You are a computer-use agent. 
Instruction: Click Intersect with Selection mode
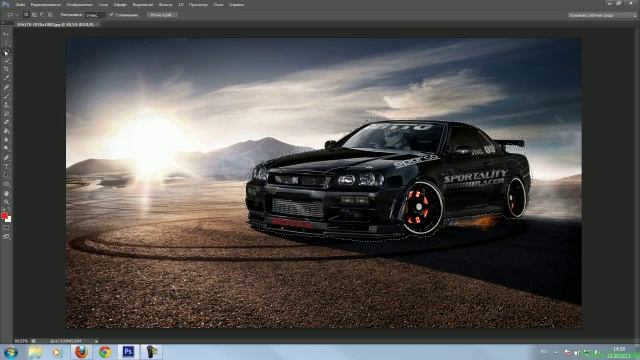click(50, 15)
